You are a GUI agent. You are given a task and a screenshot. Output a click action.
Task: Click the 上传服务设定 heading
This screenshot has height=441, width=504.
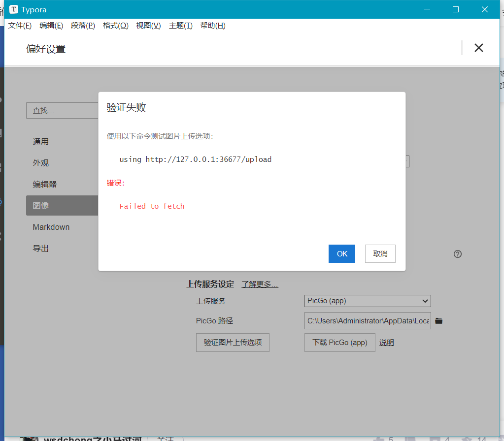coord(210,284)
